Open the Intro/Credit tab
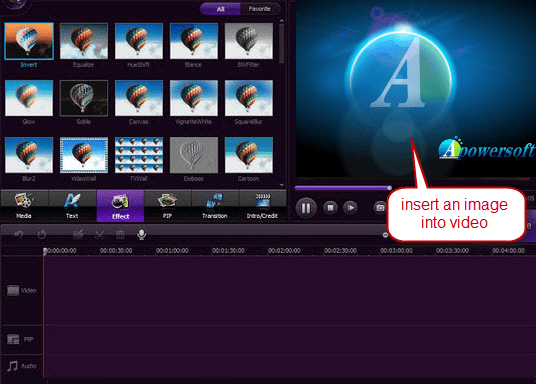 coord(263,206)
